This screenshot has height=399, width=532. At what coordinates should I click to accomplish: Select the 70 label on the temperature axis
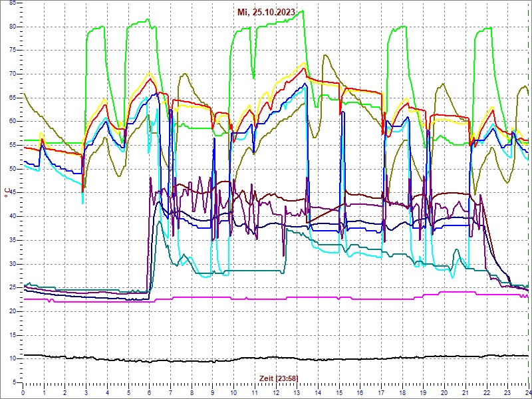tap(13, 74)
